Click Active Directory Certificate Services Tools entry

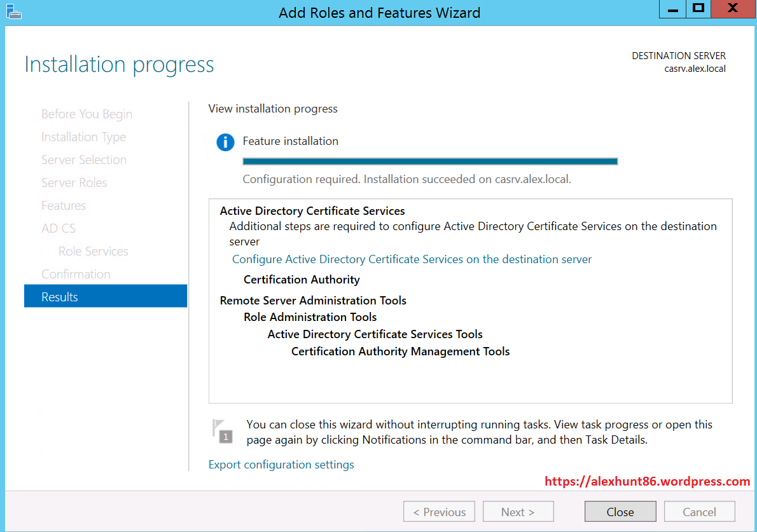[375, 334]
